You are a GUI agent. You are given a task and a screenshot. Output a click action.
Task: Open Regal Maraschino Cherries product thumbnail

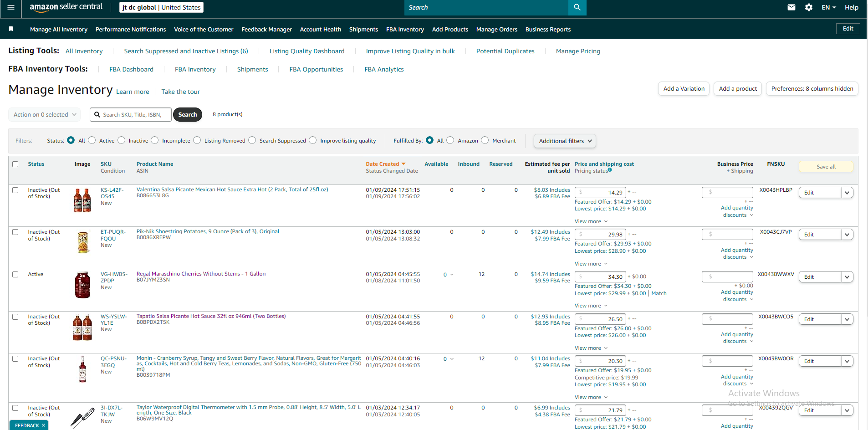pos(82,285)
